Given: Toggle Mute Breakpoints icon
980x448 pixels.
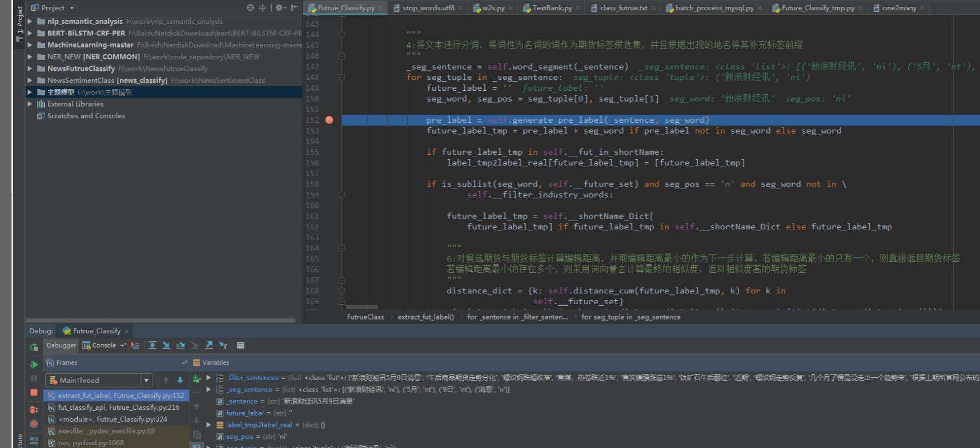Looking at the screenshot, I should (x=34, y=424).
